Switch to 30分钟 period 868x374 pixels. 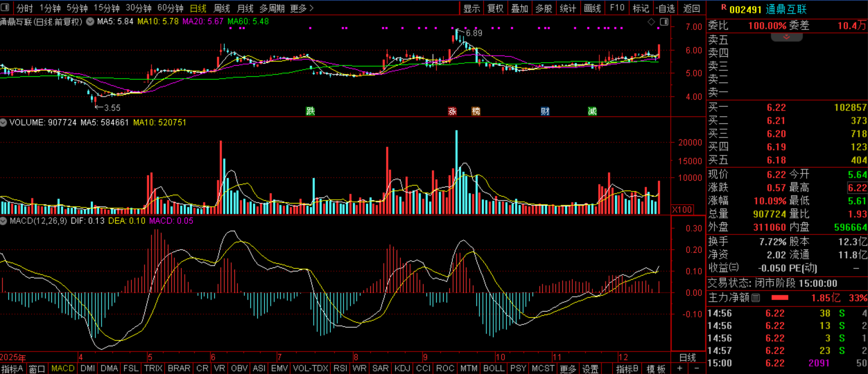[x=139, y=8]
